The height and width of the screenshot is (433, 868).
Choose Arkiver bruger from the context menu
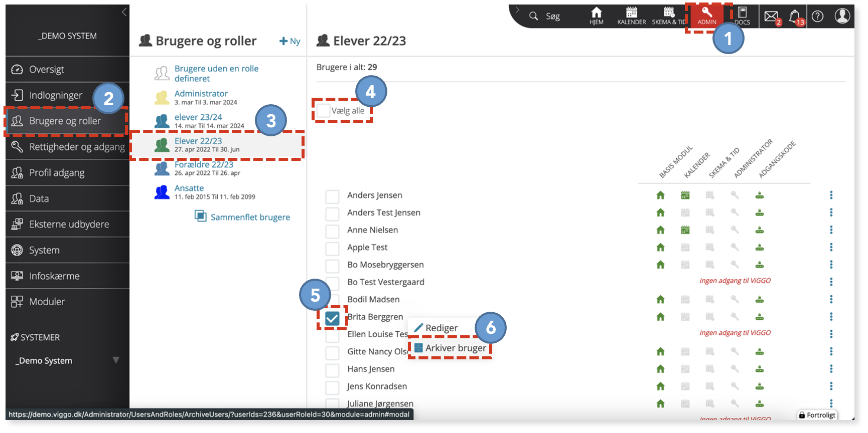tap(450, 348)
